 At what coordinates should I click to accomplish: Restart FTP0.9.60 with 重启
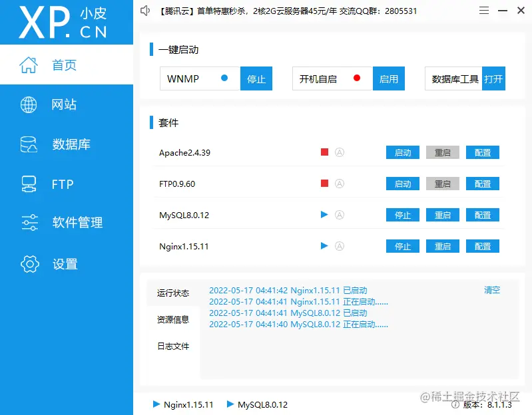click(442, 184)
